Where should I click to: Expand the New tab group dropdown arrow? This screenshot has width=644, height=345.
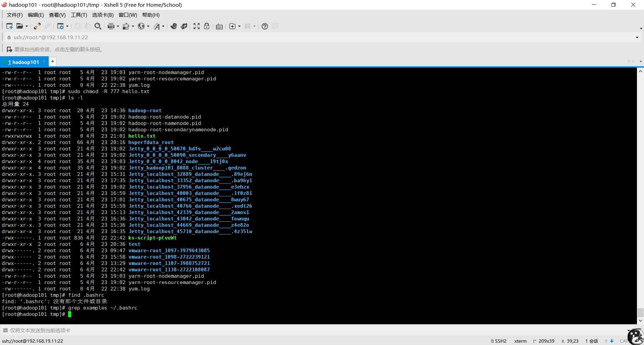[x=239, y=26]
